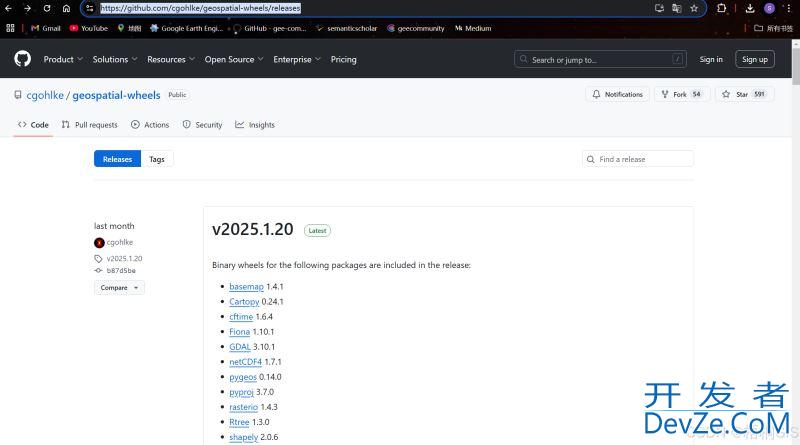Open the browser home page

pos(66,8)
